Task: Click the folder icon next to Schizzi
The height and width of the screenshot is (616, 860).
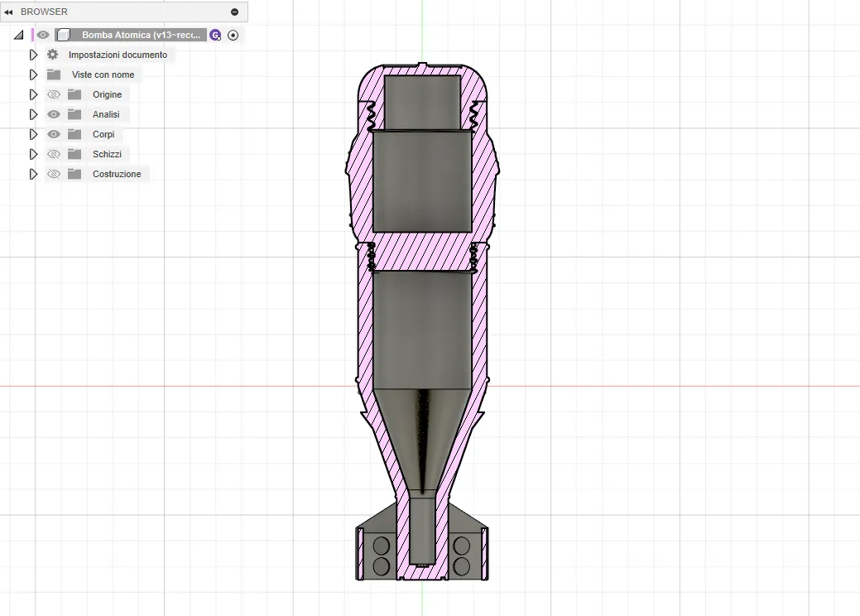Action: coord(74,154)
